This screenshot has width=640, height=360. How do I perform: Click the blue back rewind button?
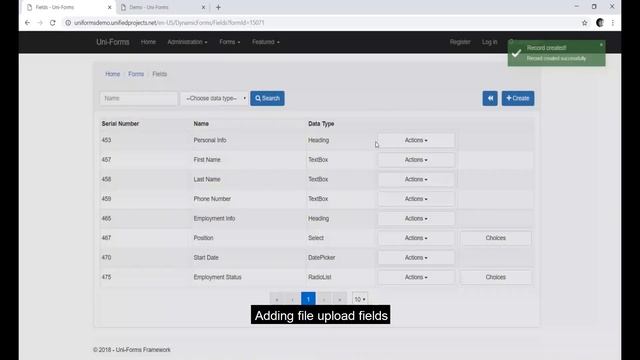[x=490, y=98]
